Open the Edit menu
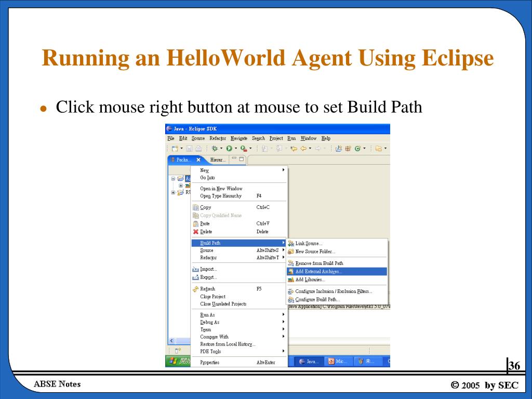This screenshot has height=399, width=532. coord(183,138)
